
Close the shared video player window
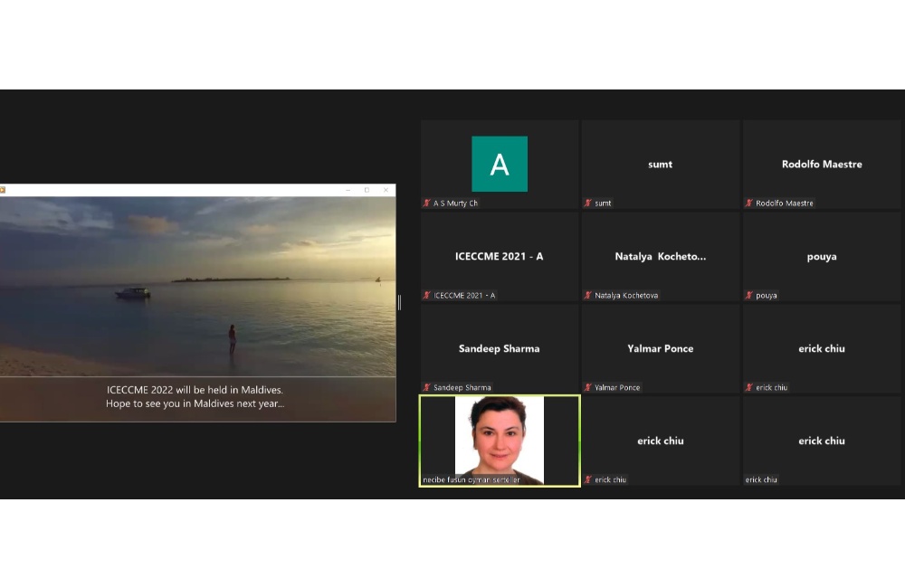386,190
